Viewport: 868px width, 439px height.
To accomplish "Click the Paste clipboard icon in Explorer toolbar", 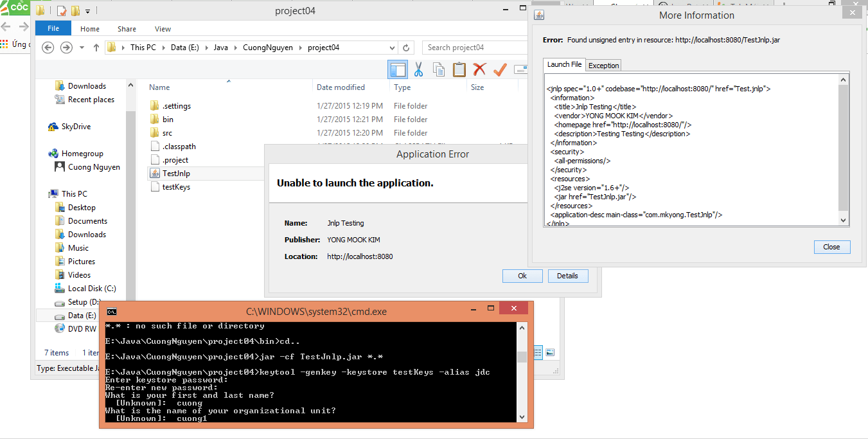I will click(x=459, y=69).
